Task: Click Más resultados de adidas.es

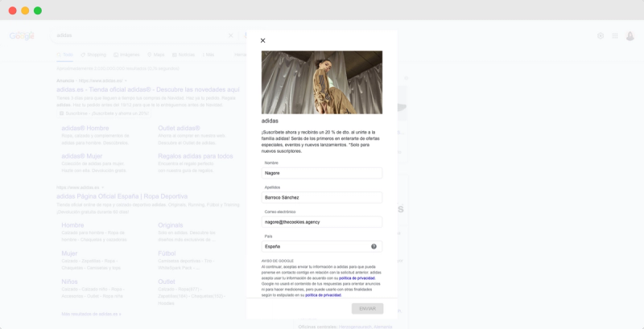Action: [91, 315]
